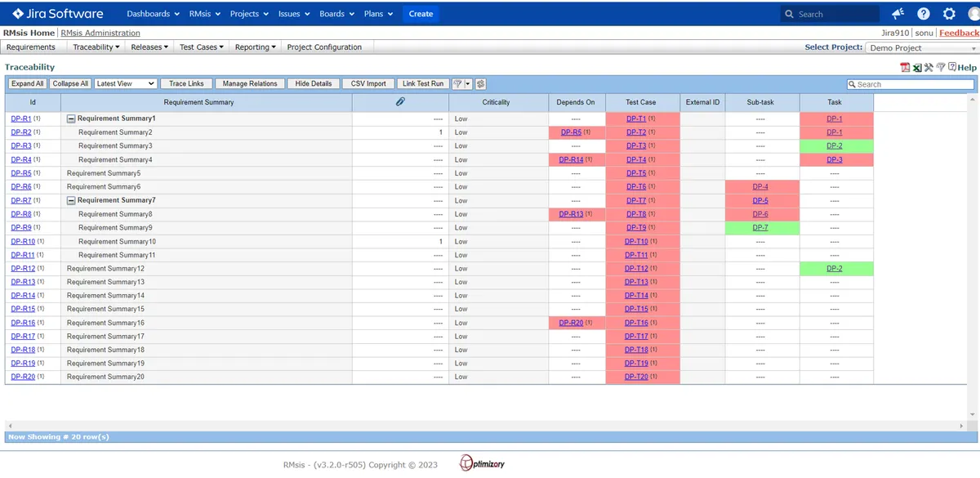Open task DP-3 link
This screenshot has width=980, height=478.
[x=835, y=159]
